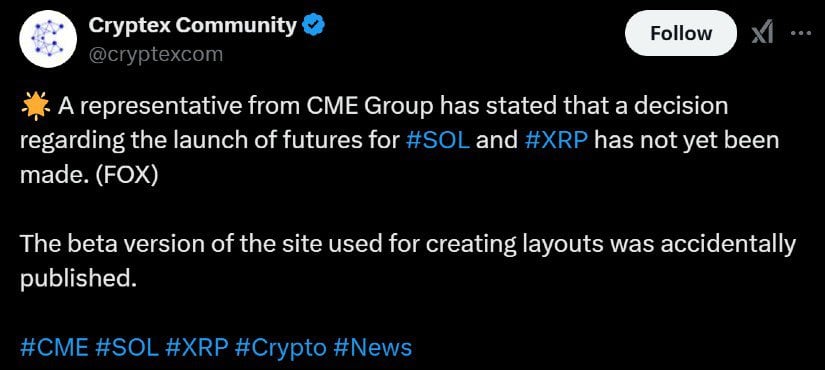Click the bottom #SOL hashtag
Screen dimensions: 825x370
pos(127,347)
